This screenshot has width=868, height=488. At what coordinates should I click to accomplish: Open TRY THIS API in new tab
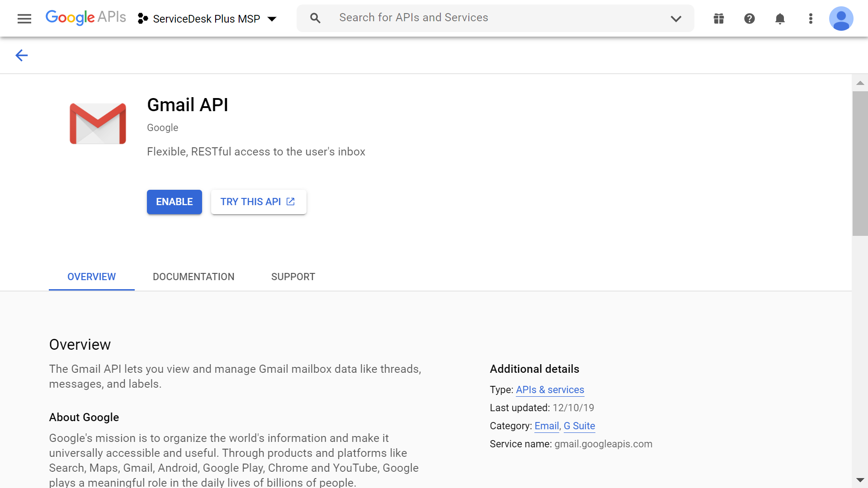[259, 202]
